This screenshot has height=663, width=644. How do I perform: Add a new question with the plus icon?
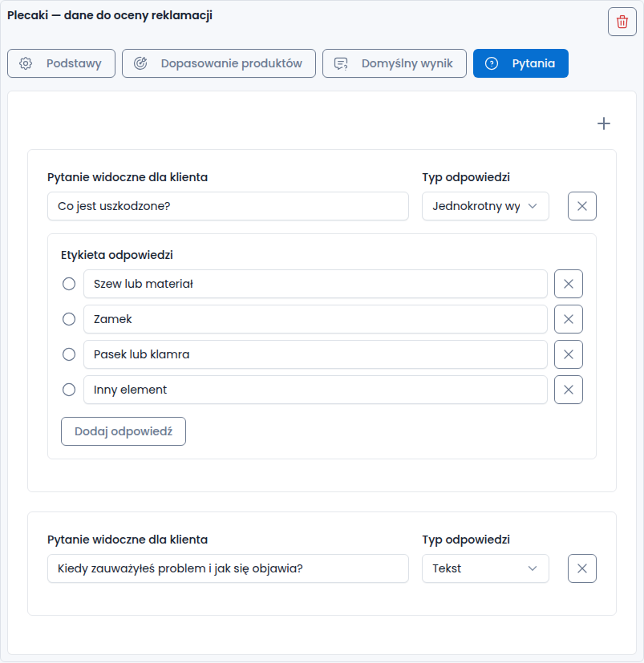click(603, 123)
